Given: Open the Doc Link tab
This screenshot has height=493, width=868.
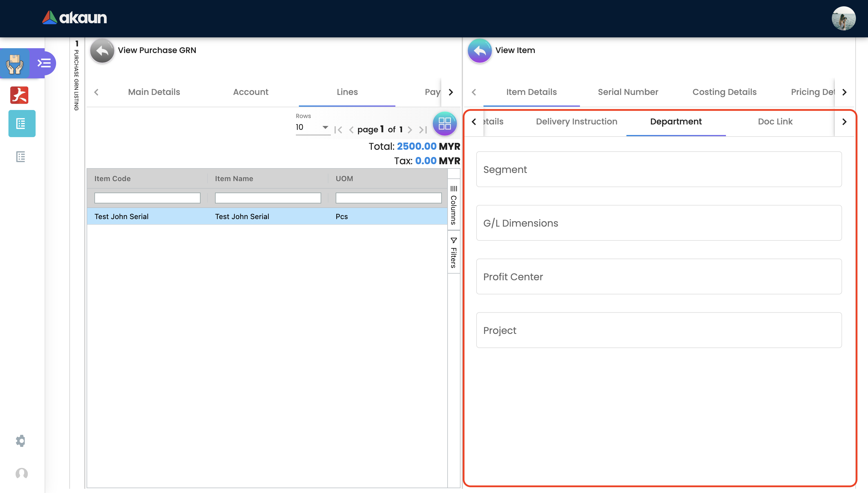Looking at the screenshot, I should click(x=775, y=121).
